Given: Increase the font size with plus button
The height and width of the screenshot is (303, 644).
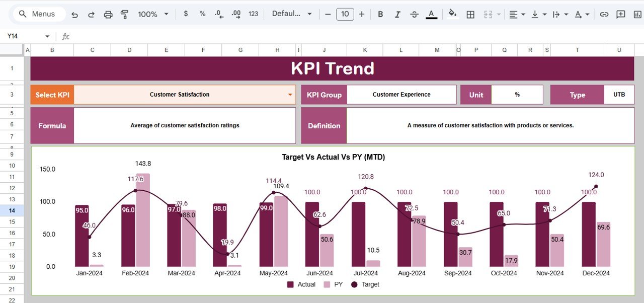Looking at the screenshot, I should pos(362,14).
